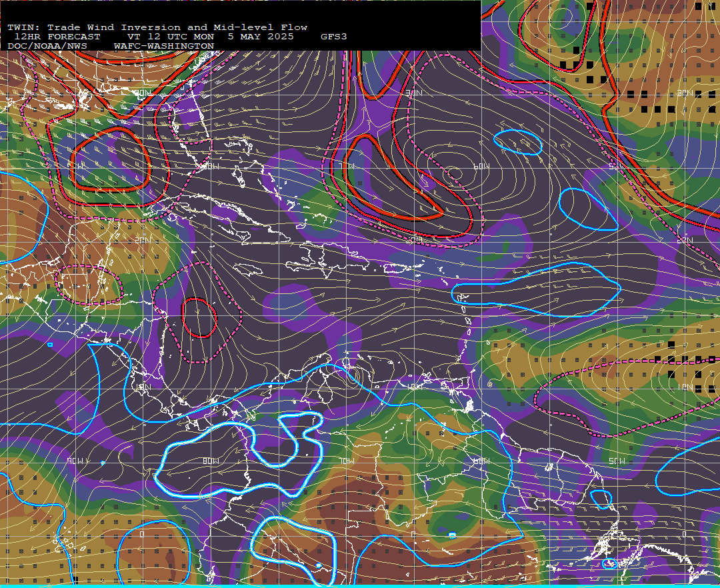This screenshot has height=588, width=720.
Task: Click the '70W' label over Colombia
Action: tap(346, 461)
